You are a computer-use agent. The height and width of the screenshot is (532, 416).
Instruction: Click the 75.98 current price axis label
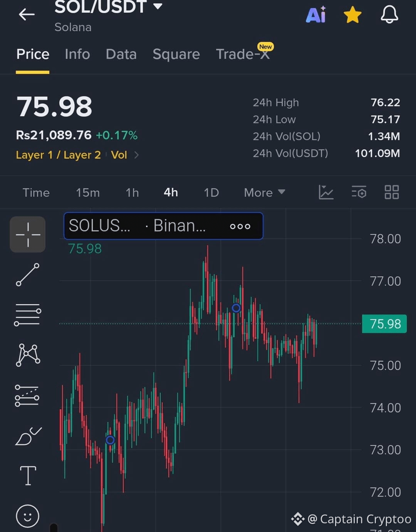tap(384, 324)
